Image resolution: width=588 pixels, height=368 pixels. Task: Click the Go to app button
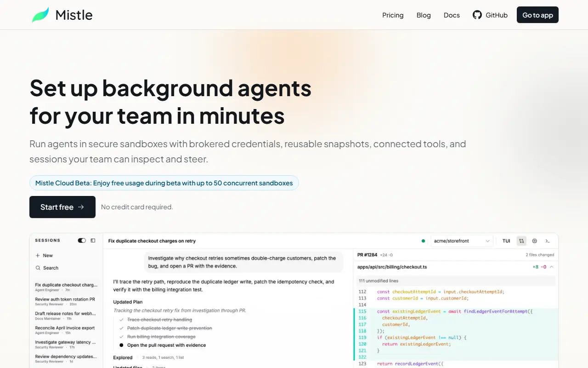click(537, 15)
